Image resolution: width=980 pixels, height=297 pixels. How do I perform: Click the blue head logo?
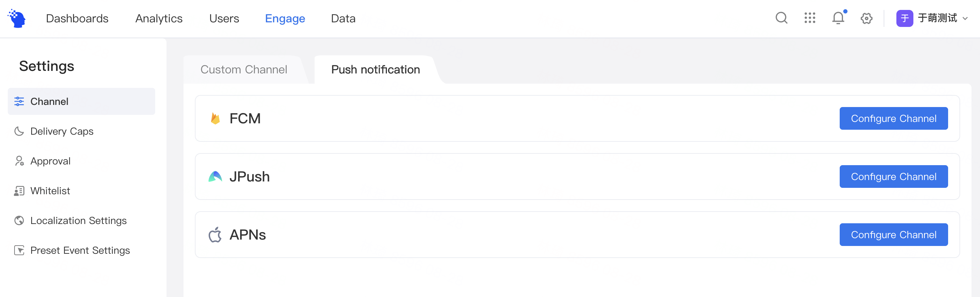pos(16,18)
